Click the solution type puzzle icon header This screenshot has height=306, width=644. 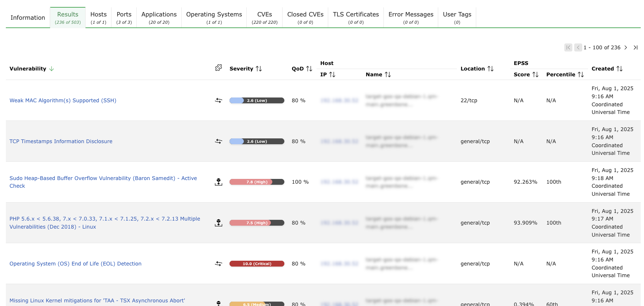pos(219,68)
